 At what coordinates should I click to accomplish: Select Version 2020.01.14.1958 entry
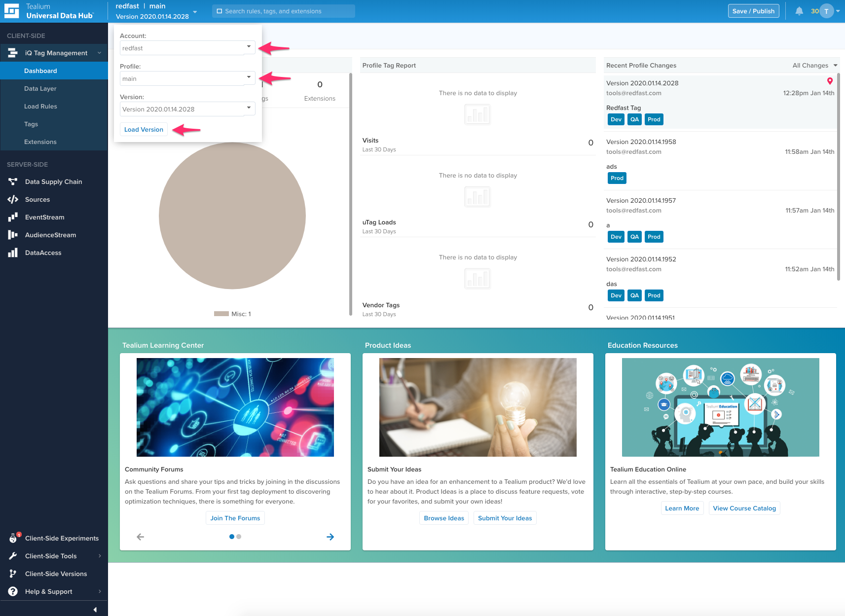pyautogui.click(x=720, y=161)
